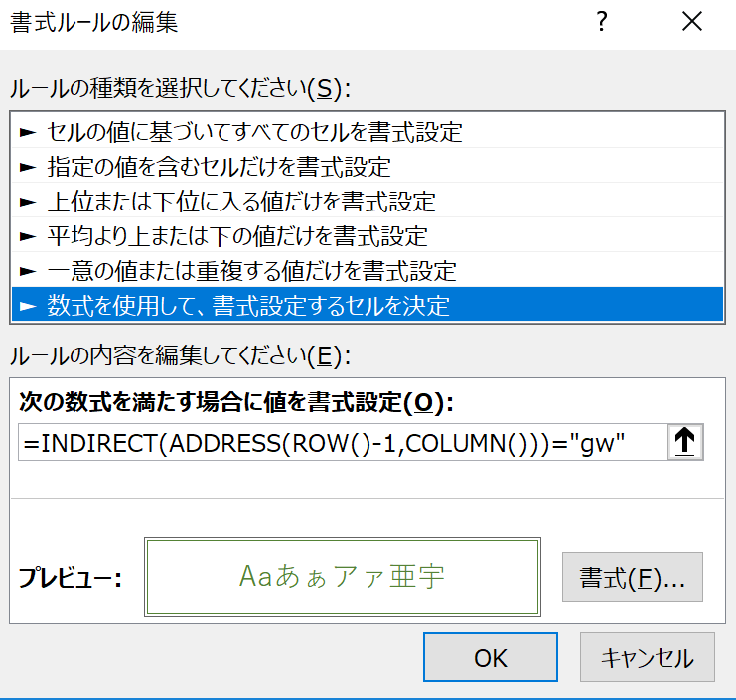The image size is (736, 700).
Task: Open help with the question mark icon
Action: [601, 22]
